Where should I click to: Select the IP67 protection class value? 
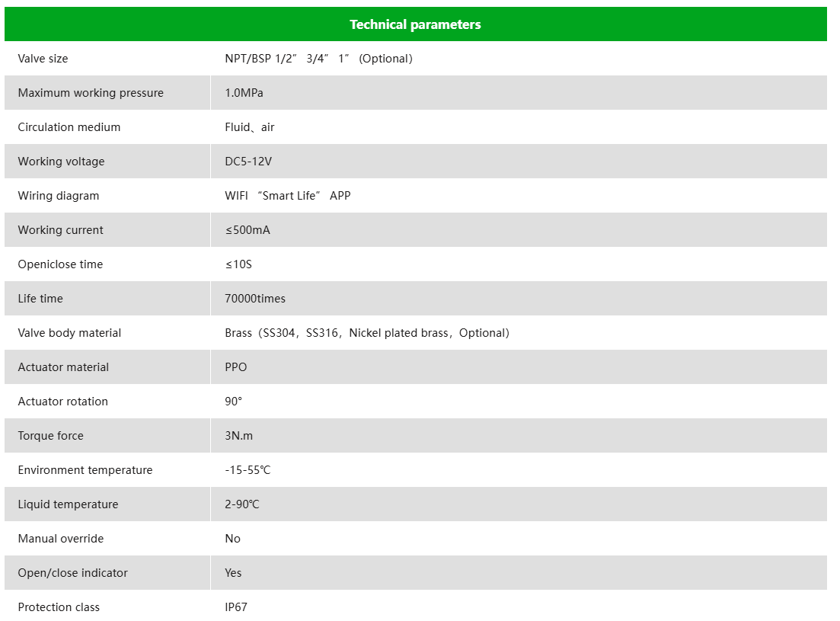click(x=236, y=607)
